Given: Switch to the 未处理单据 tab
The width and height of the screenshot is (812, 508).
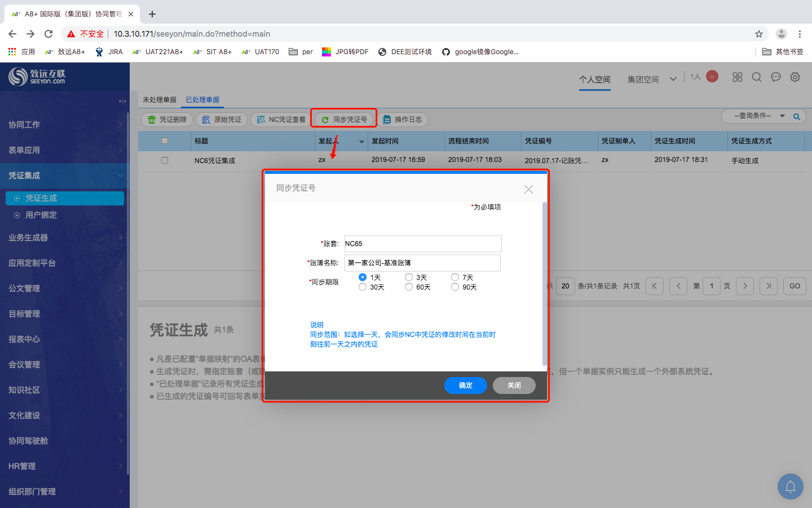Looking at the screenshot, I should point(160,100).
